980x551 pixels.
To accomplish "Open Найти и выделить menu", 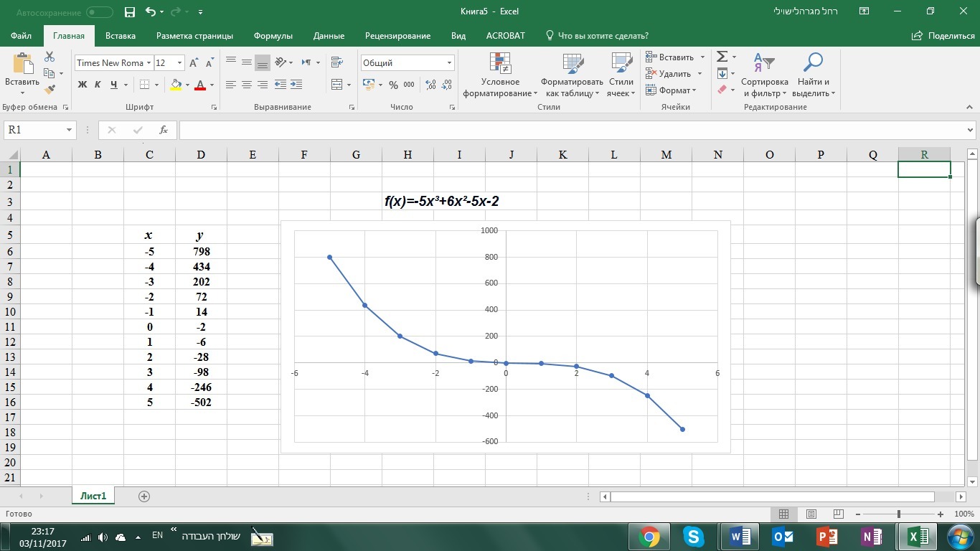I will click(813, 75).
